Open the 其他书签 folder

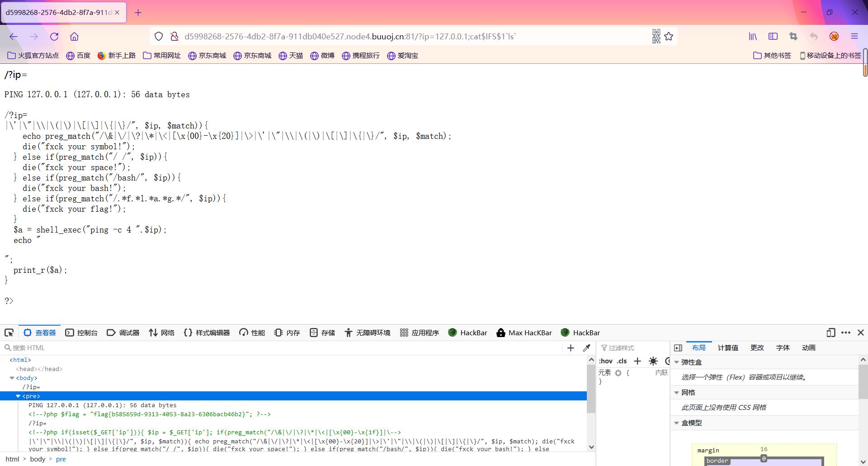coord(772,56)
